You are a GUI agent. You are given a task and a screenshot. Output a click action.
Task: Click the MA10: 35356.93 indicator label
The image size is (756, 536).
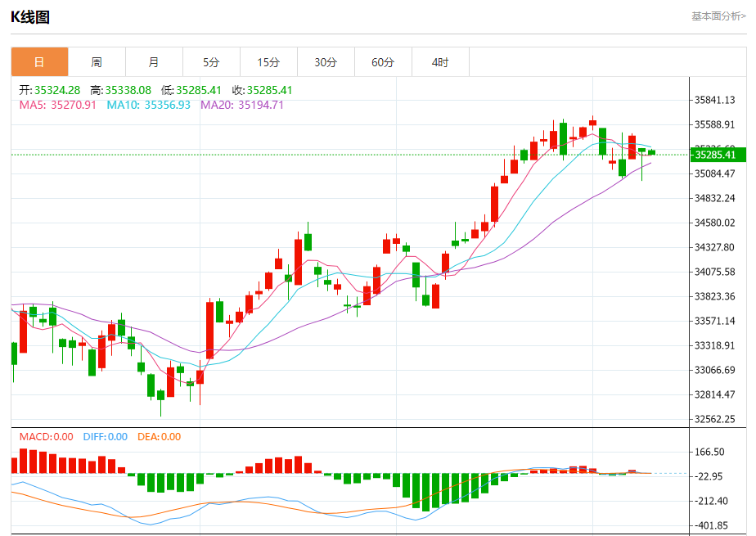click(149, 105)
